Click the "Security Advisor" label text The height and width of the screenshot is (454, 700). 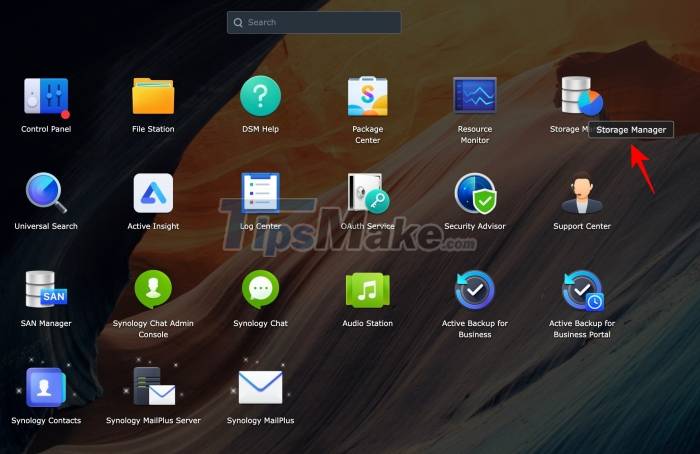(475, 226)
